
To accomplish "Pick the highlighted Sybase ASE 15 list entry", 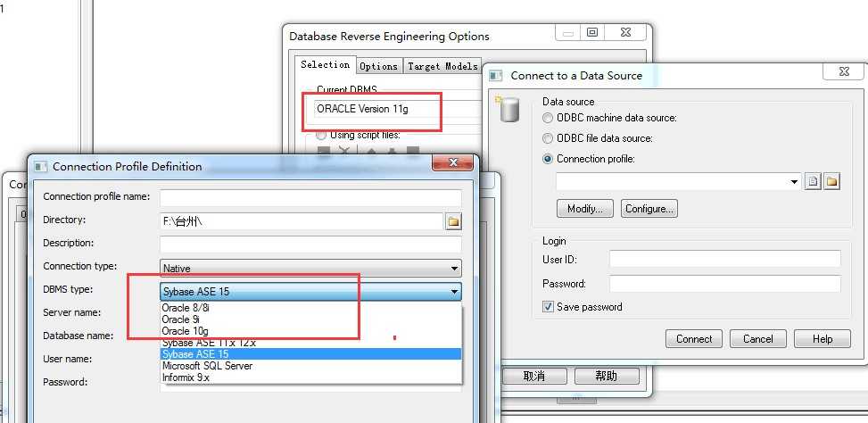I will pyautogui.click(x=310, y=354).
